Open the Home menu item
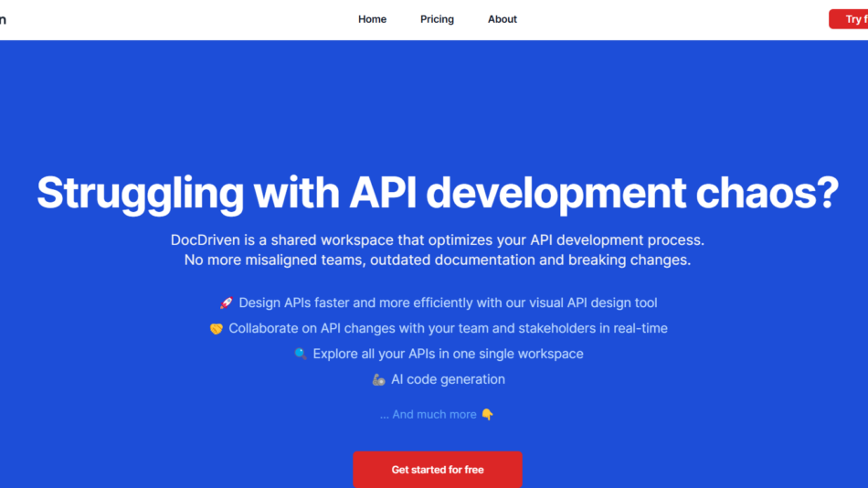This screenshot has height=488, width=868. click(372, 19)
